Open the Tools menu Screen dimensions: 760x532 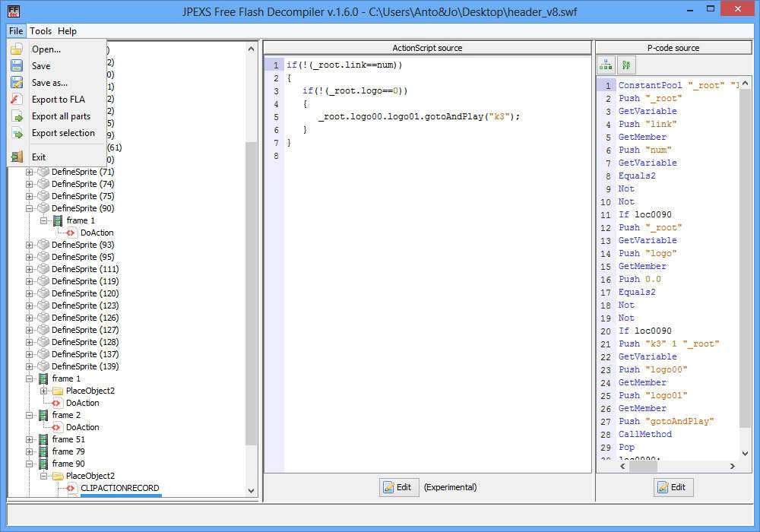(x=40, y=31)
